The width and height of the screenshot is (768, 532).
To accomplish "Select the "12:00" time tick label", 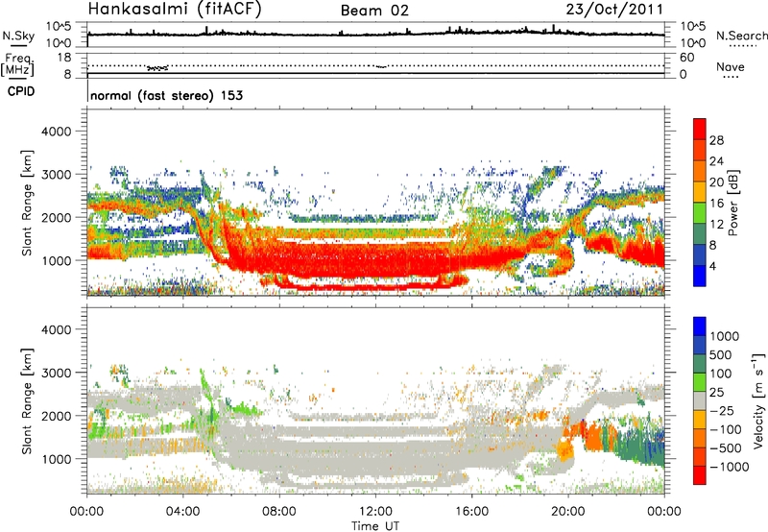I will coord(375,512).
